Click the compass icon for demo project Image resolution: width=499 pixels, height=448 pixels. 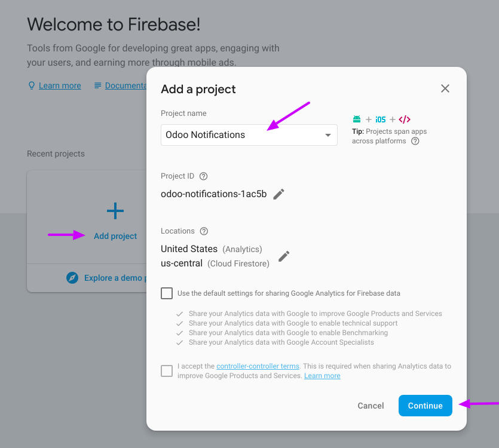coord(72,278)
